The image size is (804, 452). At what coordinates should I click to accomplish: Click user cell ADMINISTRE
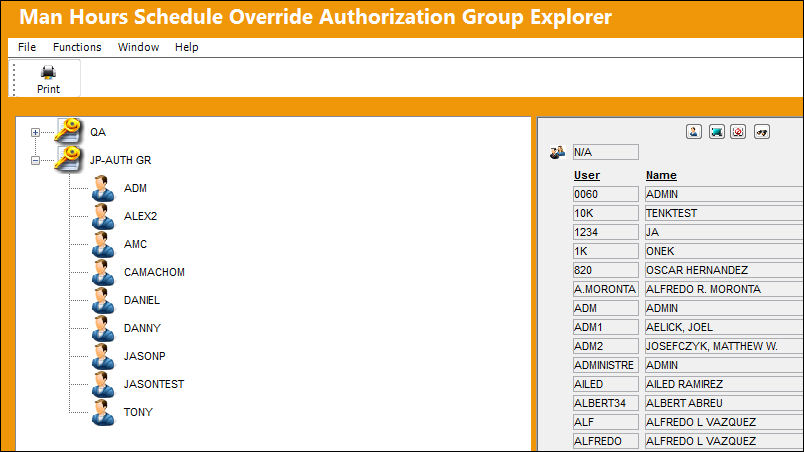click(x=606, y=365)
